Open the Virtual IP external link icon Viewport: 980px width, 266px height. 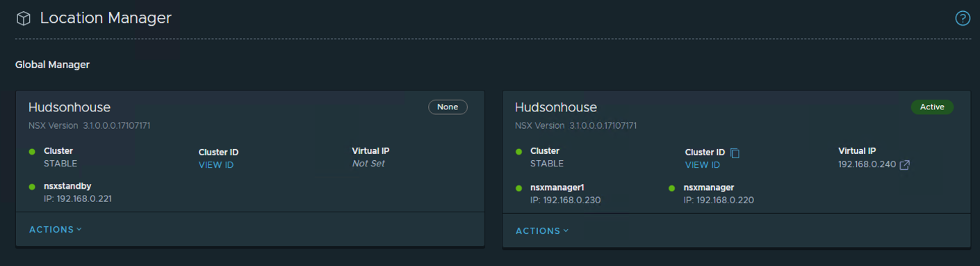[904, 165]
